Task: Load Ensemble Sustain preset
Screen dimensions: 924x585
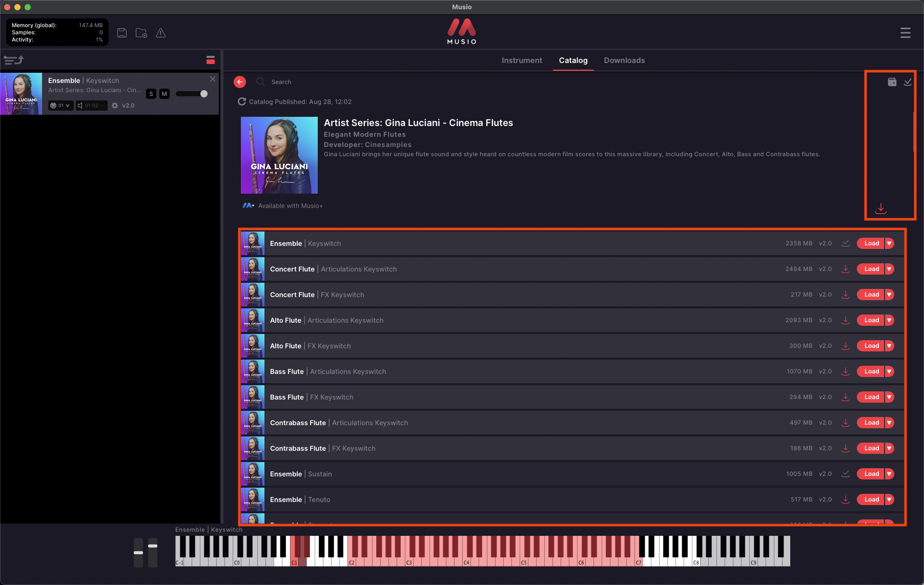Action: pyautogui.click(x=871, y=474)
